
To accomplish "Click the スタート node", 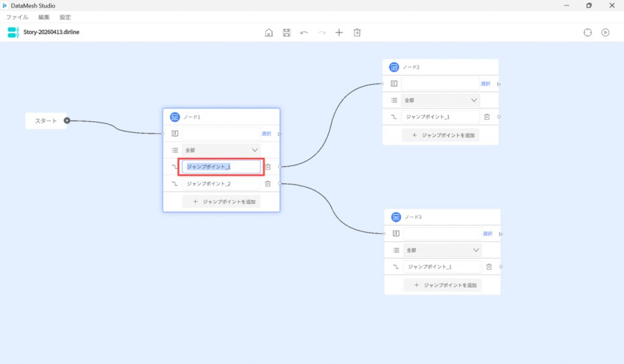I will coord(46,121).
